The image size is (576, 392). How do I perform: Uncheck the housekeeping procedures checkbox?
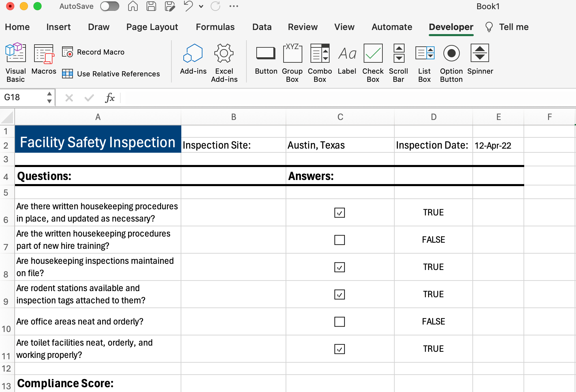click(x=339, y=212)
